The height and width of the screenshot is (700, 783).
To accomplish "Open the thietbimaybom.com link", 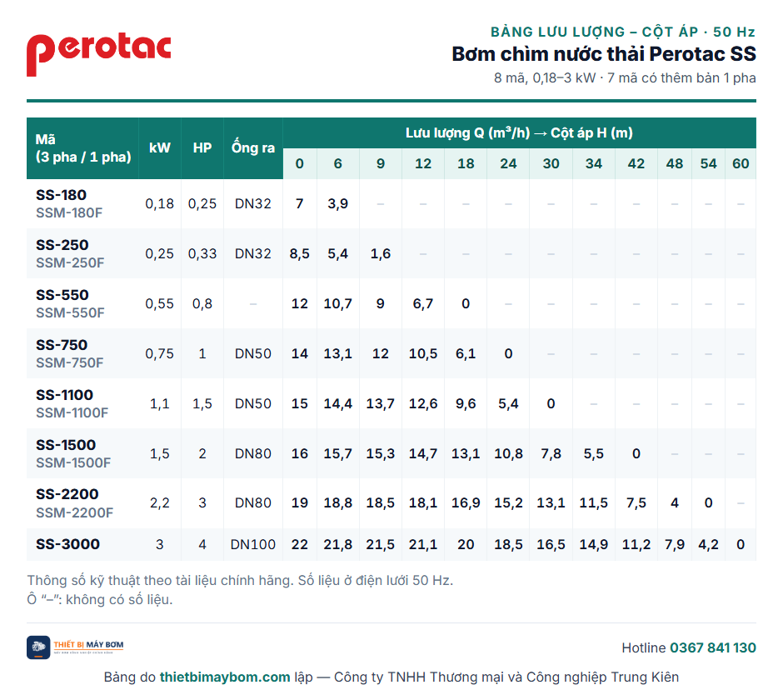I will [225, 677].
